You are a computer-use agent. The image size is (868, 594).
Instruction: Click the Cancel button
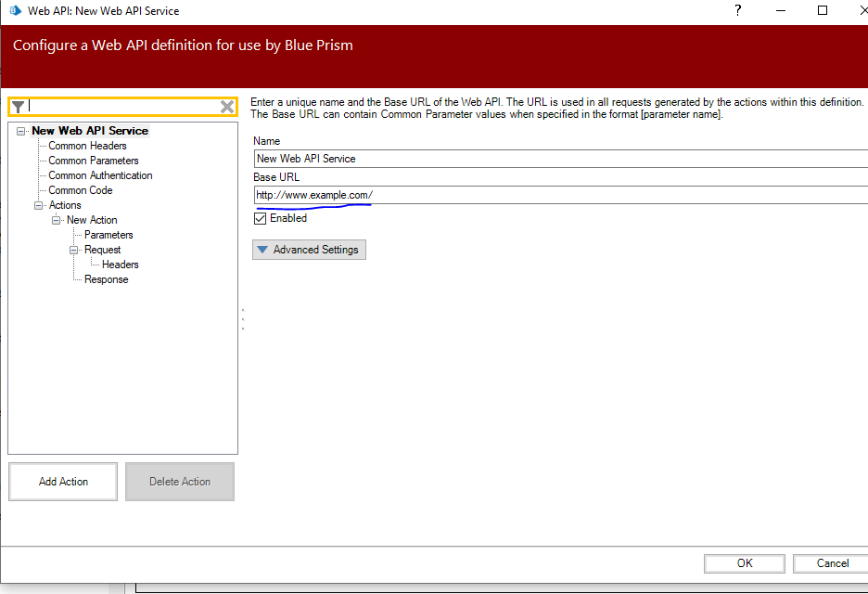click(x=832, y=563)
